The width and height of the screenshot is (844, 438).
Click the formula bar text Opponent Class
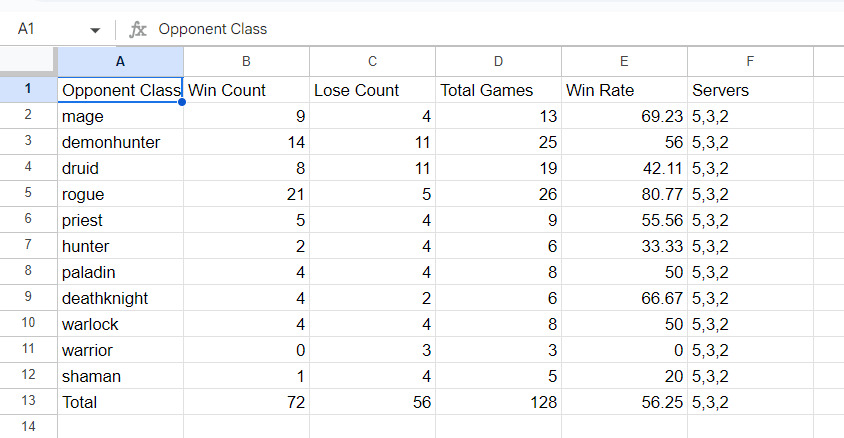point(213,30)
